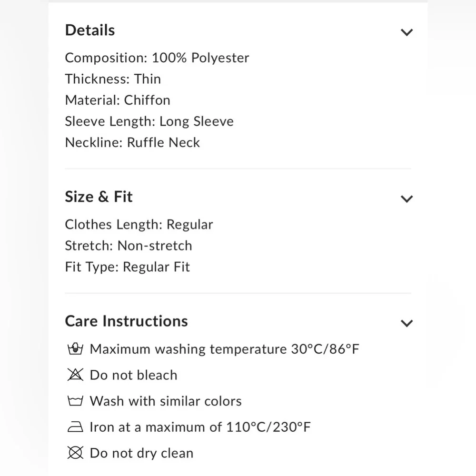Click the Material: Chiffon line

pyautogui.click(x=118, y=100)
